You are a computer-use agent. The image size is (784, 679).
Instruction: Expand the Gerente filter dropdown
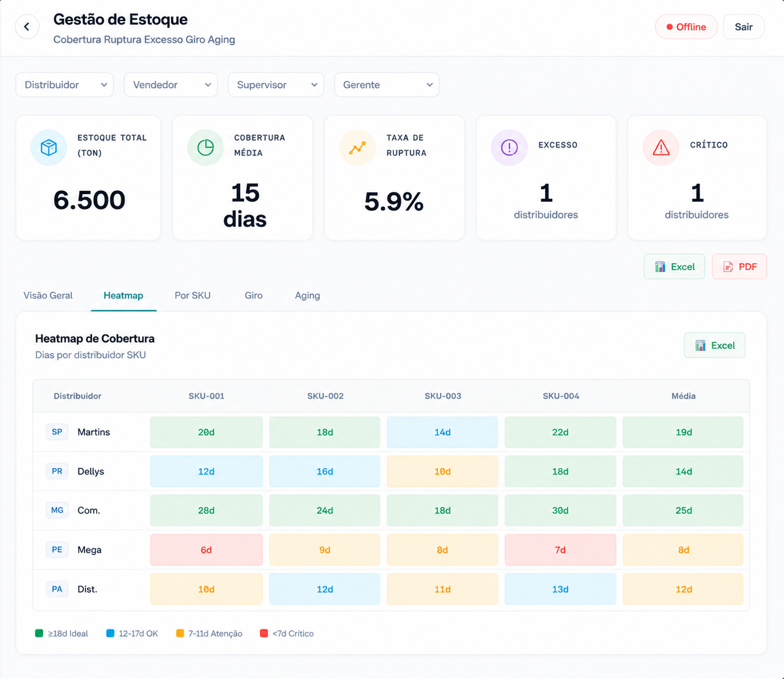point(387,85)
